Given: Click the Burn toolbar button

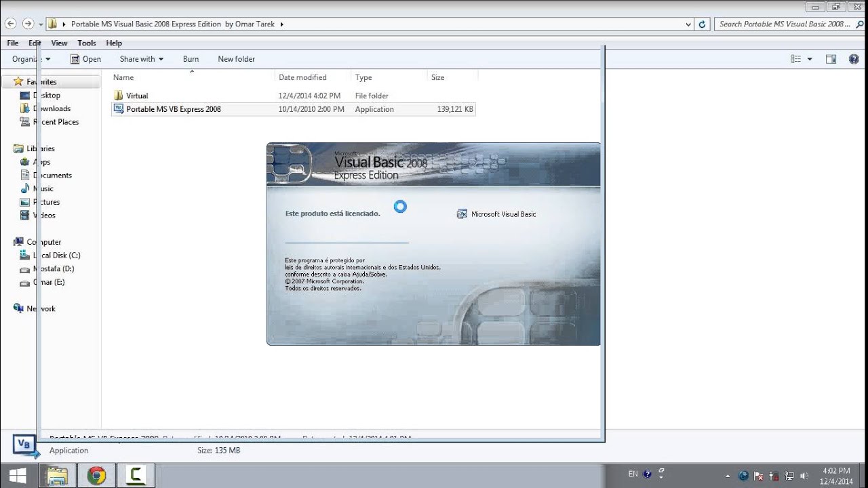Looking at the screenshot, I should [x=191, y=59].
